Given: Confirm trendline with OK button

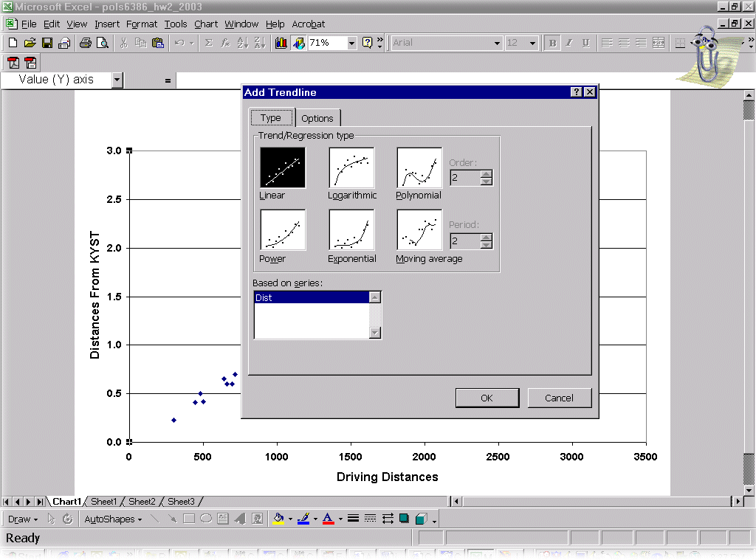Looking at the screenshot, I should tap(487, 398).
